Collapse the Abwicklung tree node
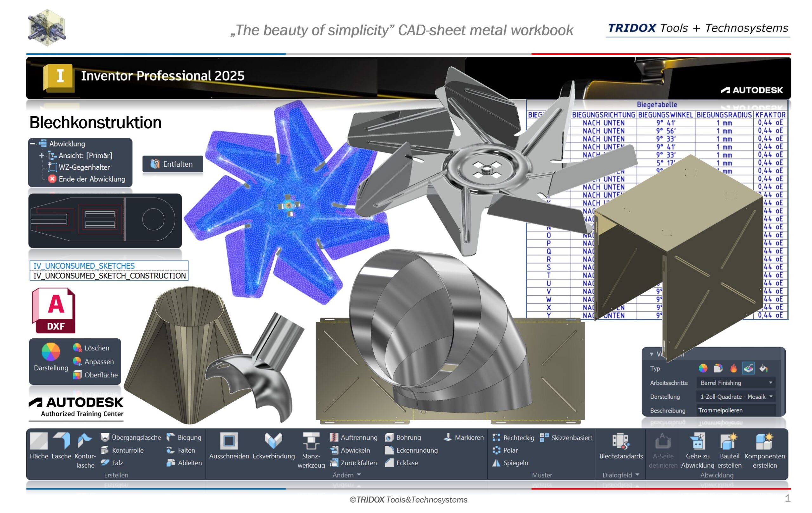This screenshot has height=513, width=812. 32,144
